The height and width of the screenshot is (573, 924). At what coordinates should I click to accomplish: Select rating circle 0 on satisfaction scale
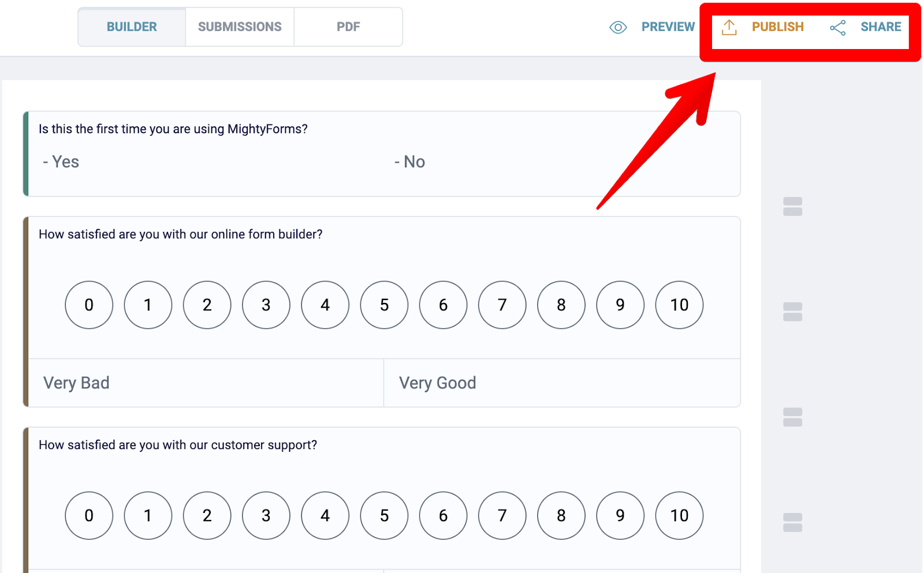(x=89, y=305)
